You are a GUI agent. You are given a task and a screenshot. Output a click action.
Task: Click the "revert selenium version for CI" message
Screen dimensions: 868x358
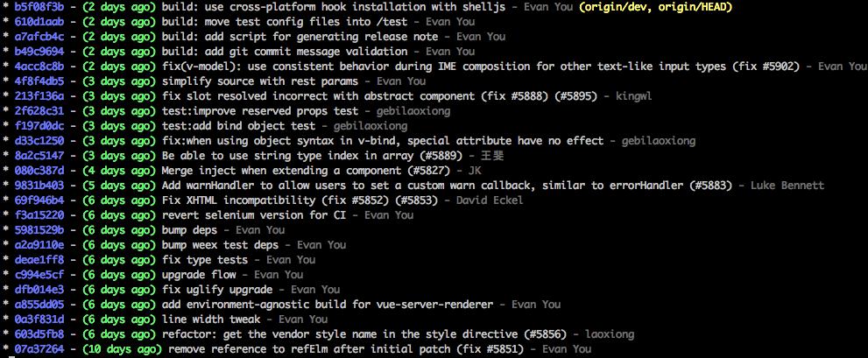pos(257,215)
